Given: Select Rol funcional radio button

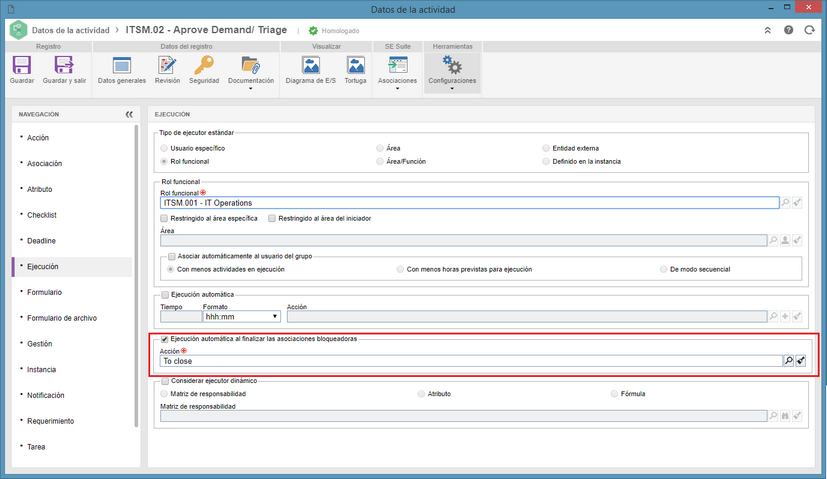Looking at the screenshot, I should [x=164, y=161].
